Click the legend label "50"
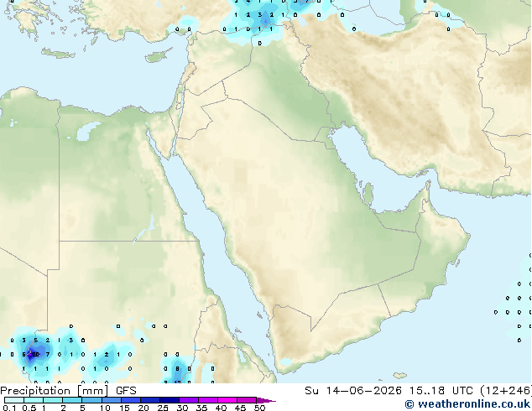Viewport: 532px width, 411px height. pos(259,408)
